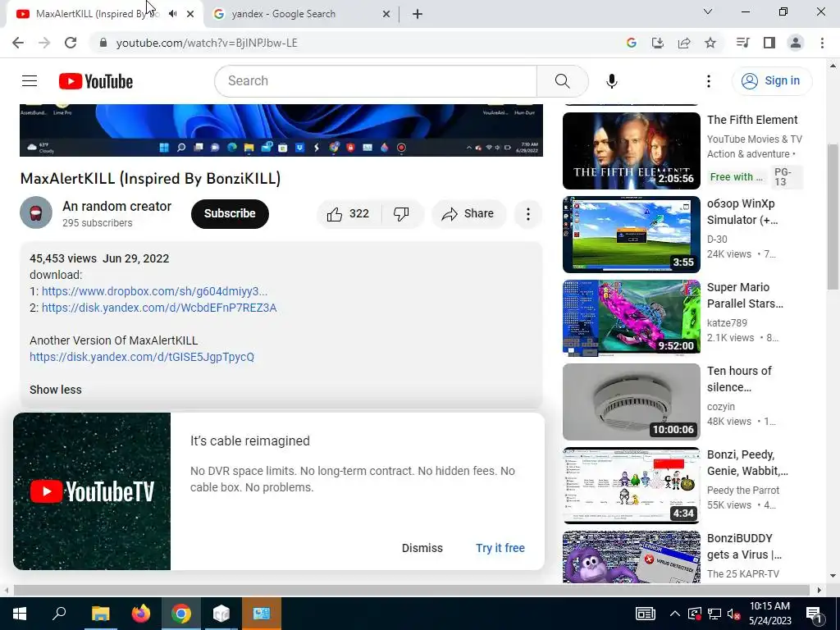The image size is (840, 630).
Task: Click install/download icon in address bar
Action: [658, 43]
